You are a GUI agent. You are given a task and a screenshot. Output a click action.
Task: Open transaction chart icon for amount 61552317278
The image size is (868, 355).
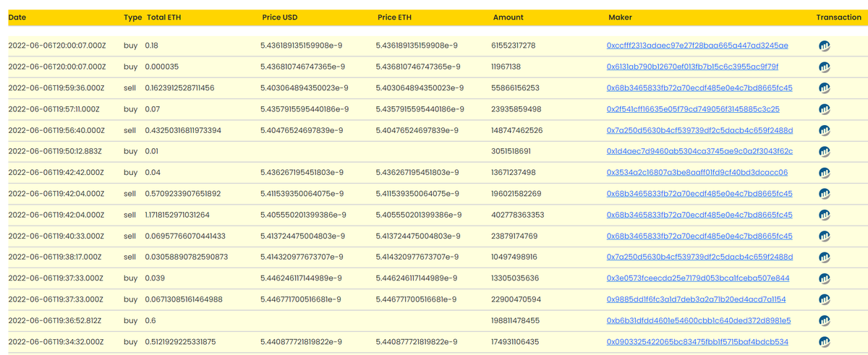click(824, 46)
